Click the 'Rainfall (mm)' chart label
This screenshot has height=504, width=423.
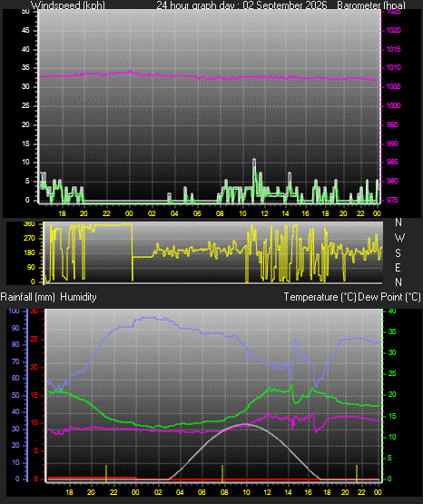[27, 297]
